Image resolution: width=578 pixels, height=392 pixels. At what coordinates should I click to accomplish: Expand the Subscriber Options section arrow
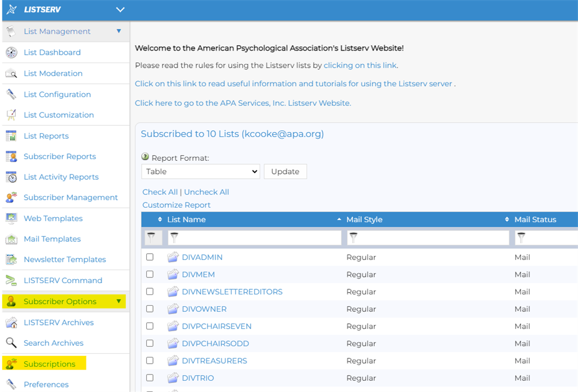[x=119, y=301]
